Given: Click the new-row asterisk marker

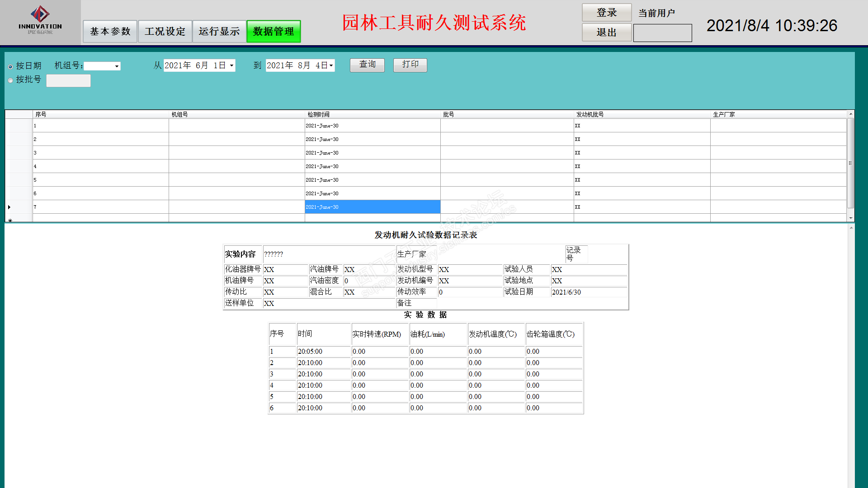Looking at the screenshot, I should pyautogui.click(x=10, y=220).
